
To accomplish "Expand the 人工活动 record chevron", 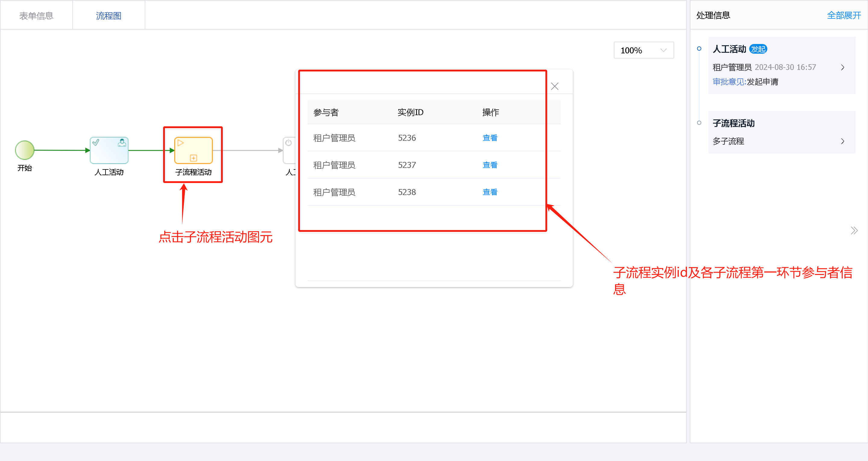I will tap(842, 68).
